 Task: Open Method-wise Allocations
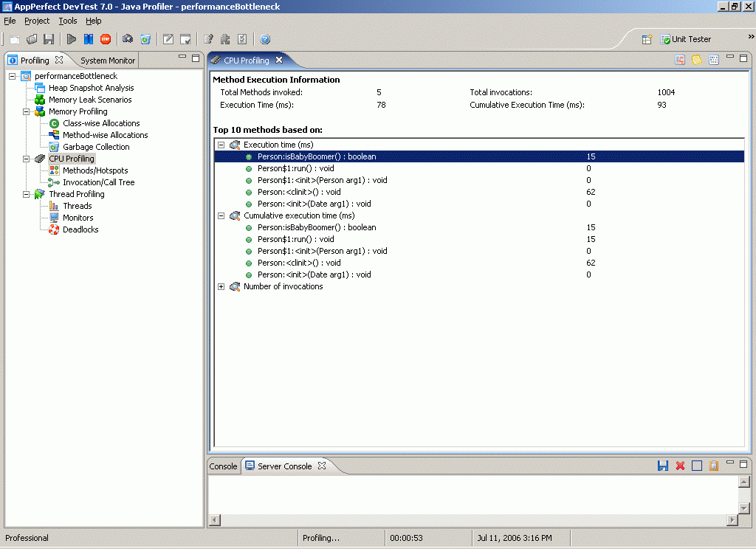(x=105, y=136)
